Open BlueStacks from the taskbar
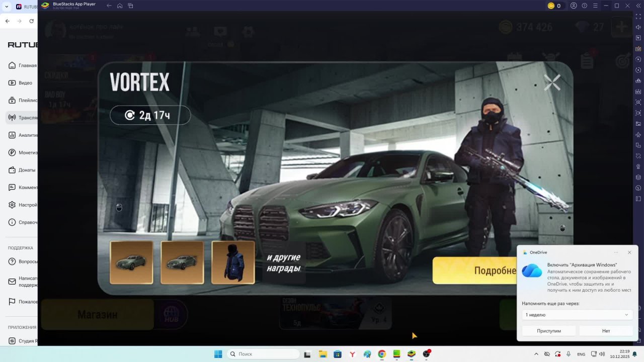This screenshot has height=362, width=644. (412, 354)
